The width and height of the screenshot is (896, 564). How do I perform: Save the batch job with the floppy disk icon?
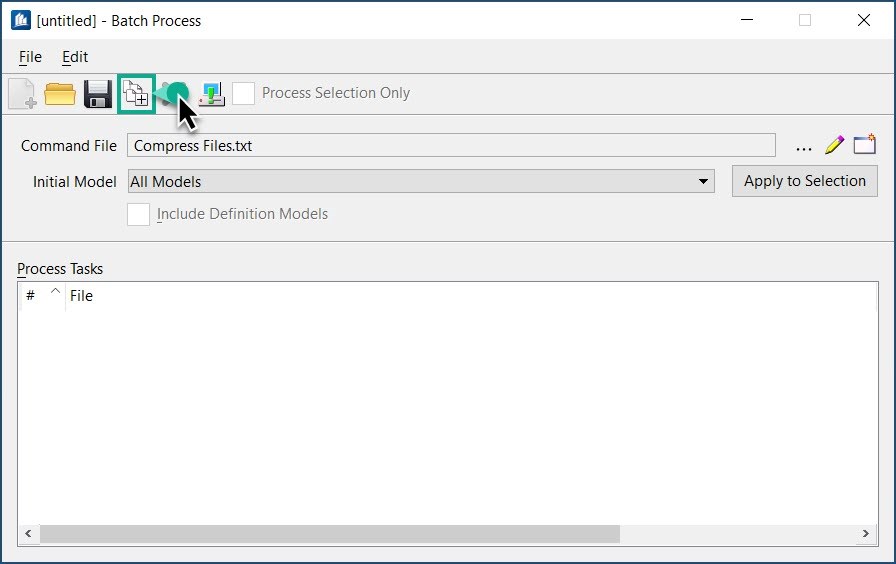tap(97, 94)
